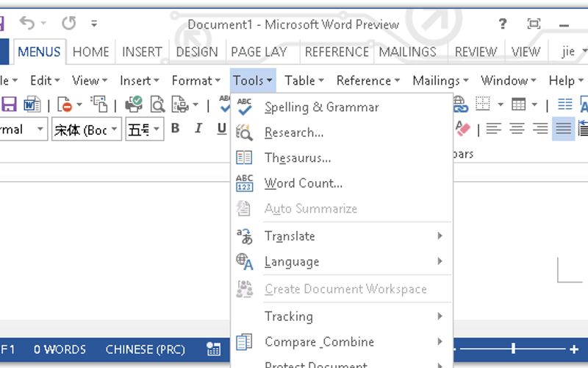Toggle Align Left paragraph alignment
Viewport: 588px width, 368px height.
[493, 129]
